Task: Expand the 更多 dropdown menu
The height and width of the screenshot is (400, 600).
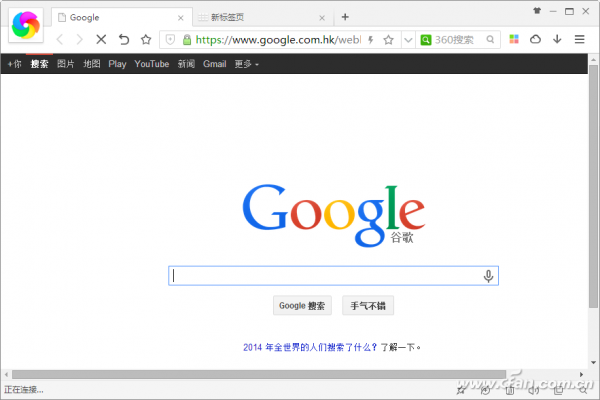Action: (x=246, y=64)
